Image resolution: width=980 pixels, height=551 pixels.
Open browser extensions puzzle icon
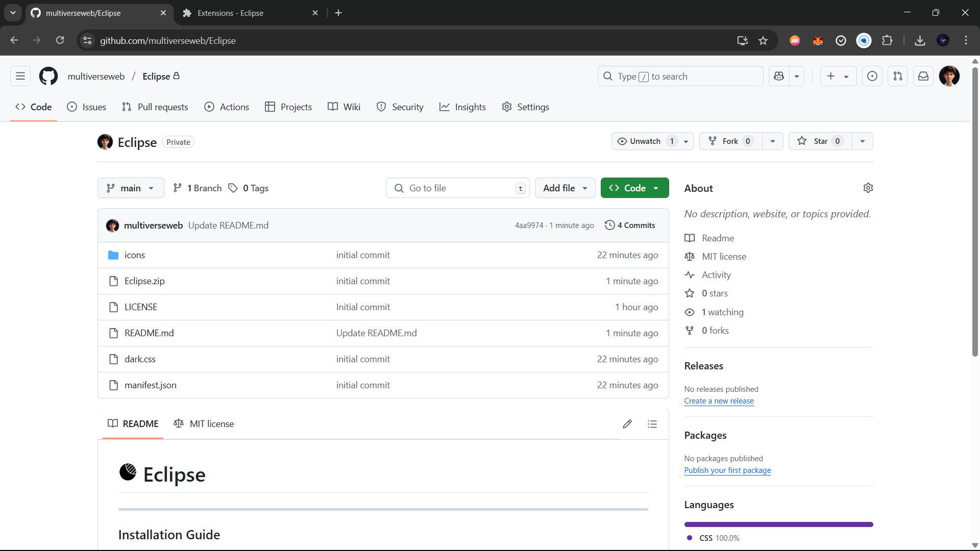click(887, 41)
